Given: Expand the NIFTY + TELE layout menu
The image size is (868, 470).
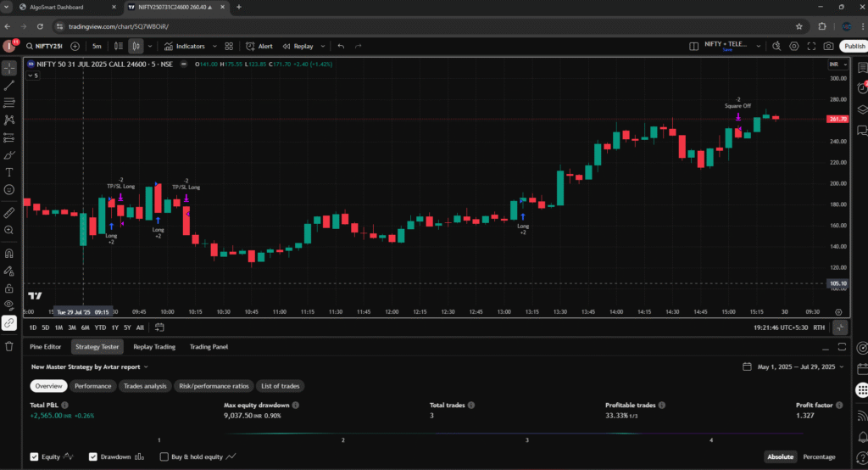Looking at the screenshot, I should (759, 46).
